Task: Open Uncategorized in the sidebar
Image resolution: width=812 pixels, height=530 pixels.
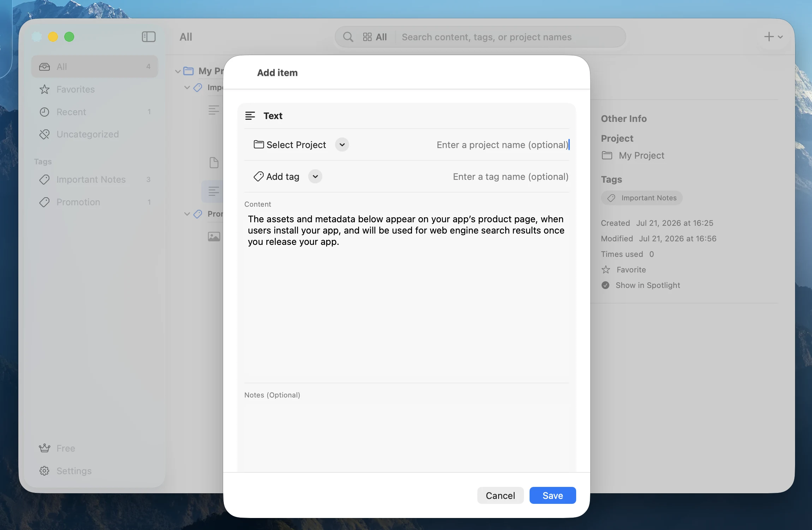Action: point(94,134)
